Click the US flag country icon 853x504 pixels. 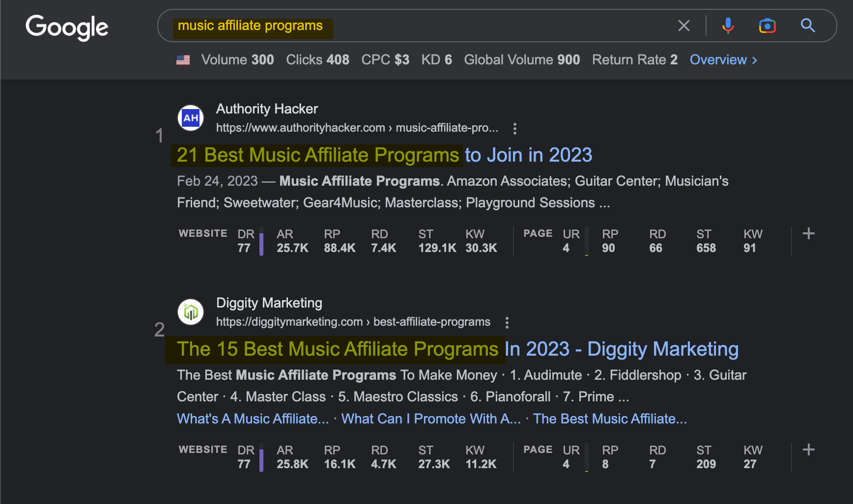pyautogui.click(x=182, y=59)
